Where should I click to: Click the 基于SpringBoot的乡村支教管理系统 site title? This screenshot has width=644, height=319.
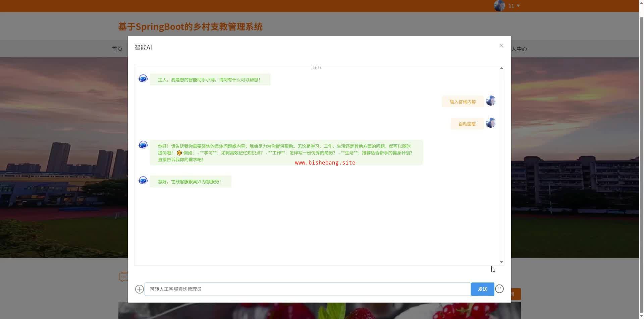point(190,26)
